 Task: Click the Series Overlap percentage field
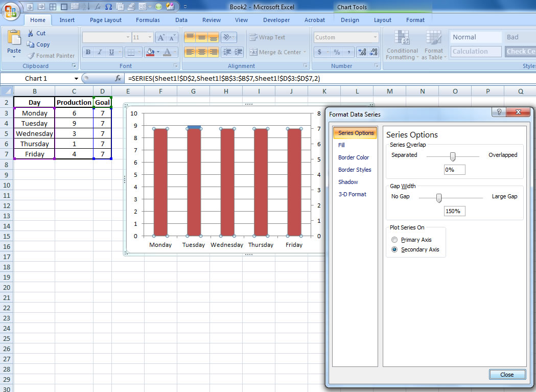pos(454,170)
